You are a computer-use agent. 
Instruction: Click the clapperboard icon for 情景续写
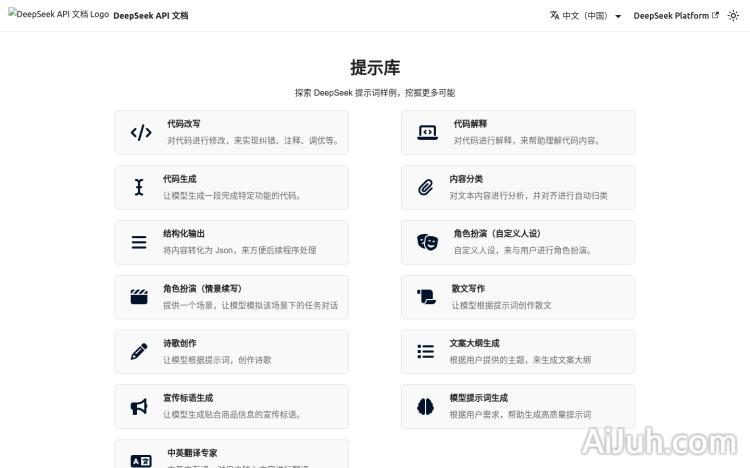pyautogui.click(x=139, y=297)
